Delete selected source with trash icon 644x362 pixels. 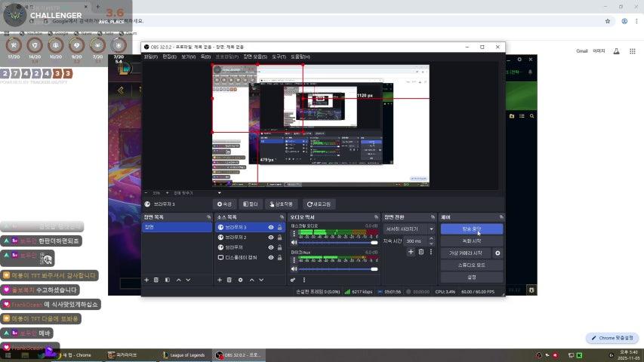pyautogui.click(x=230, y=280)
